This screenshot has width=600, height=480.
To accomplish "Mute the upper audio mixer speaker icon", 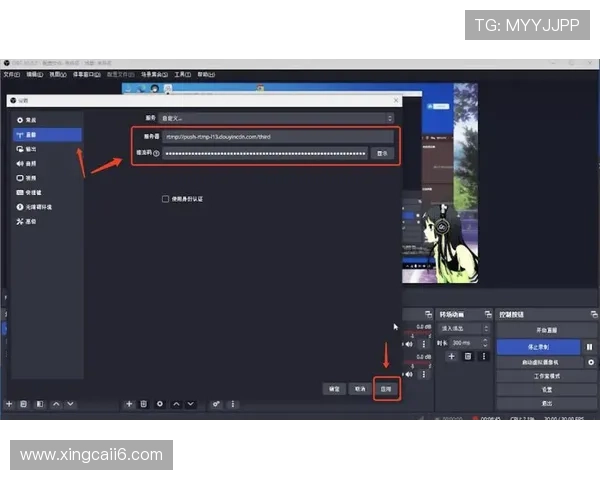I will coord(410,345).
